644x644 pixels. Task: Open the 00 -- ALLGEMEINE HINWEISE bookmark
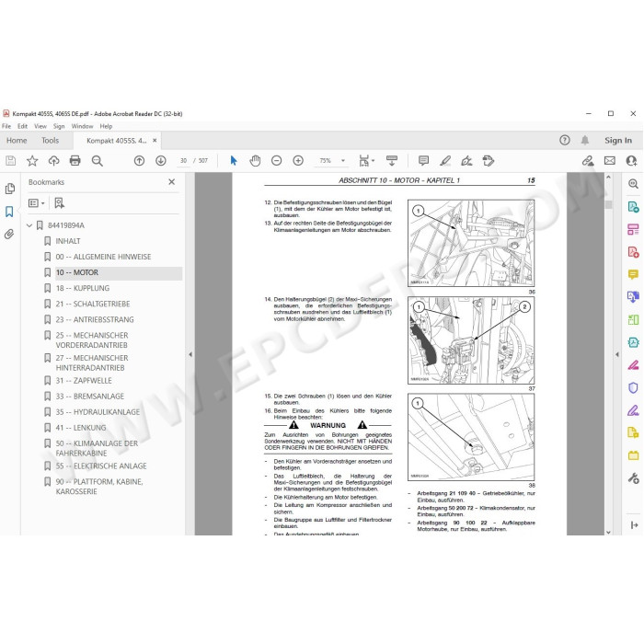coord(103,257)
